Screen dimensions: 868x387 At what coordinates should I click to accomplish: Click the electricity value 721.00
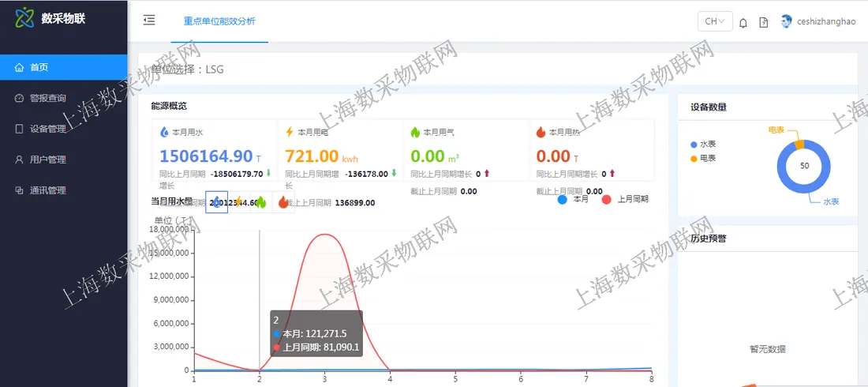click(312, 156)
